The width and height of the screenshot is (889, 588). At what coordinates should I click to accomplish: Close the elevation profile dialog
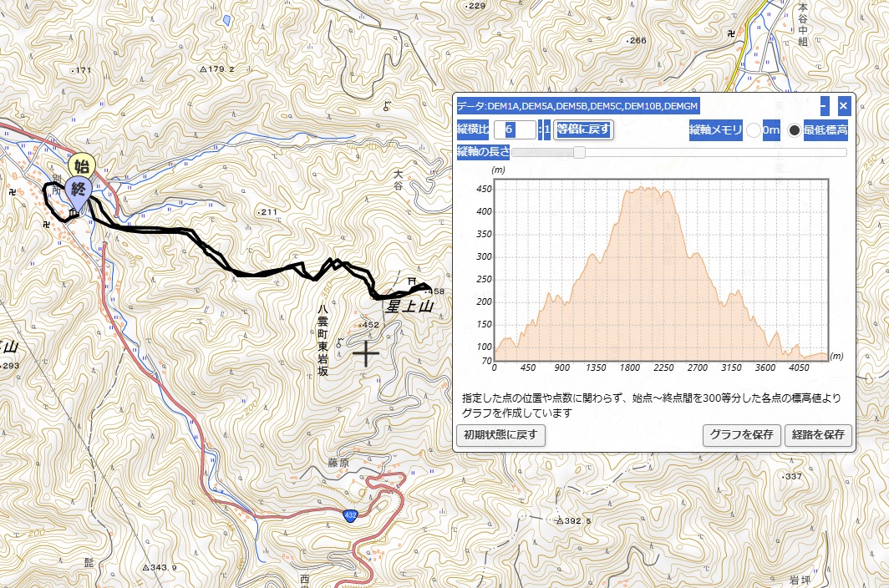(843, 106)
